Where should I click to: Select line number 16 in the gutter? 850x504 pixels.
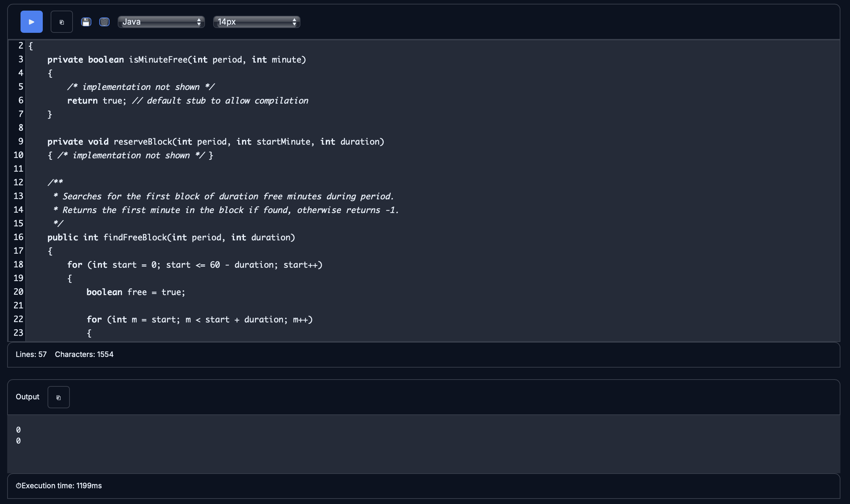click(19, 237)
